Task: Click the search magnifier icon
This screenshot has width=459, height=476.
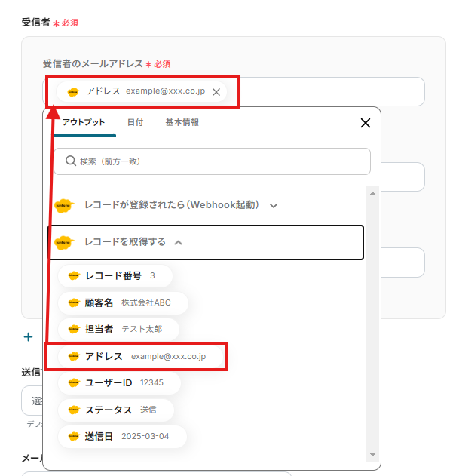Action: [71, 161]
